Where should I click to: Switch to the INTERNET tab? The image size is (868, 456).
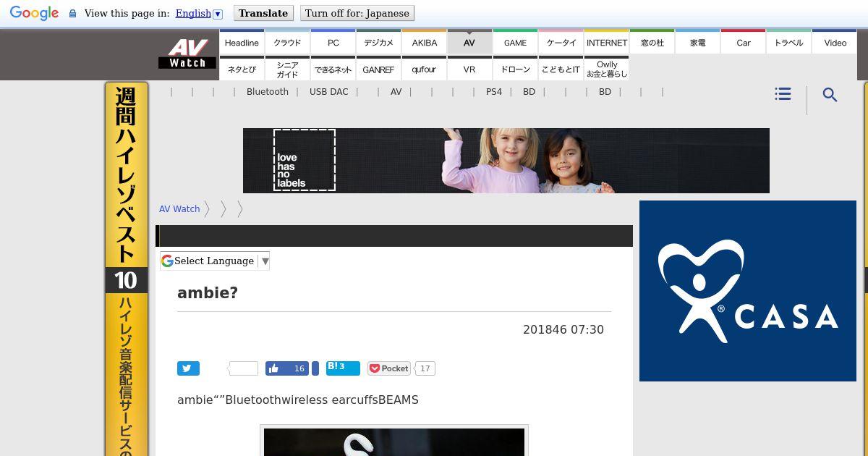(607, 42)
